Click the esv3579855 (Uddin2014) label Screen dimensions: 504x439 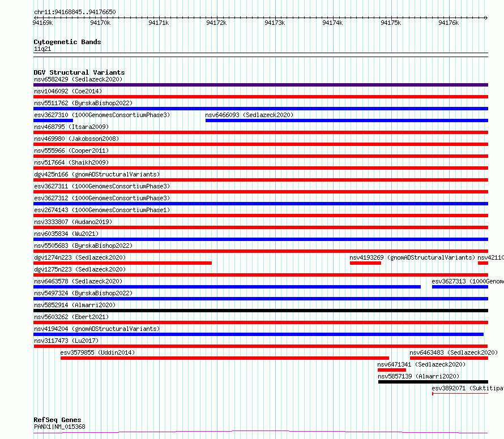(x=97, y=352)
